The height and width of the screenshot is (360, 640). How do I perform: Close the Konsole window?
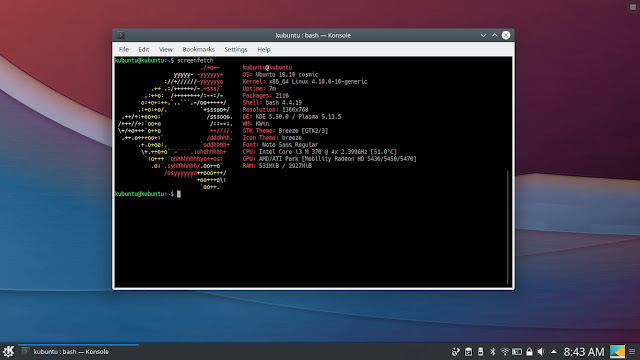click(506, 36)
